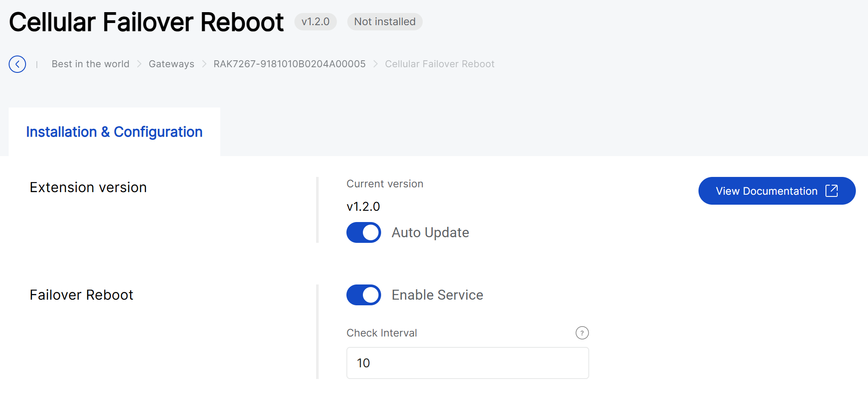Click the Cellular Failover Reboot breadcrumb
The width and height of the screenshot is (868, 402).
(x=440, y=64)
